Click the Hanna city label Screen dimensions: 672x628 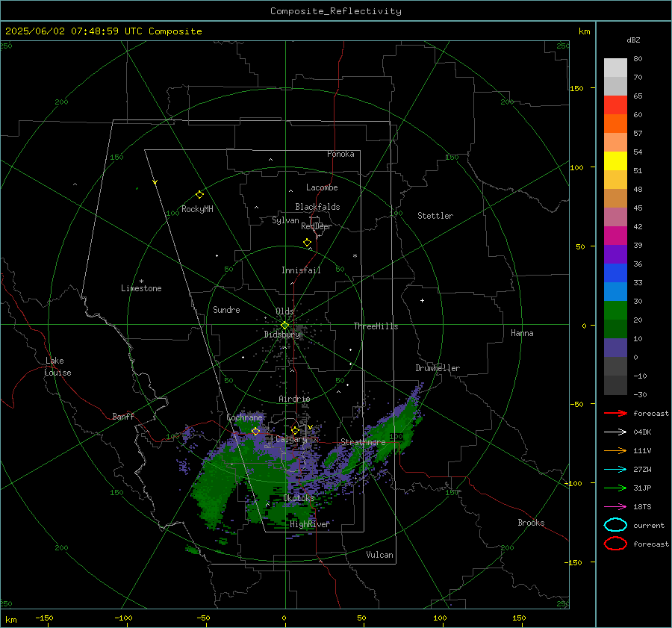(x=522, y=333)
